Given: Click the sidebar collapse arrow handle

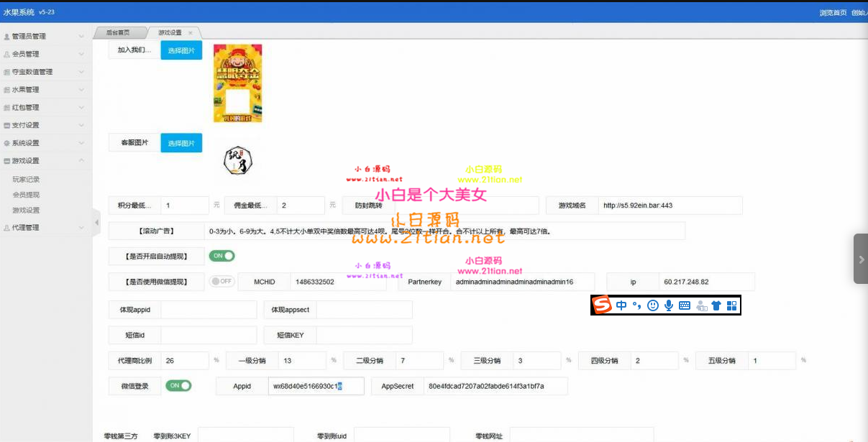Looking at the screenshot, I should 97,222.
